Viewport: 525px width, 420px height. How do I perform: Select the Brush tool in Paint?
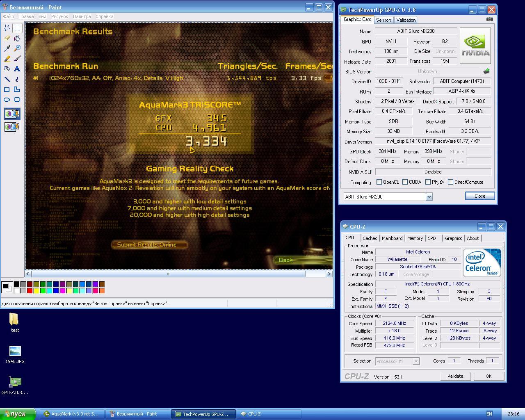tap(17, 59)
